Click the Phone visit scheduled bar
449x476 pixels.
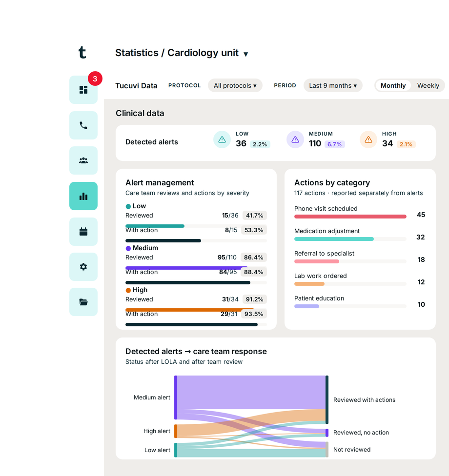point(350,217)
